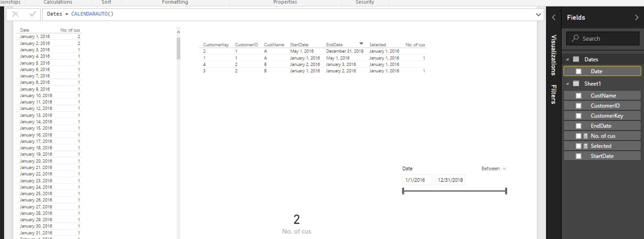The height and width of the screenshot is (239, 644).
Task: Cancel the formula edit with X icon
Action: 16,14
